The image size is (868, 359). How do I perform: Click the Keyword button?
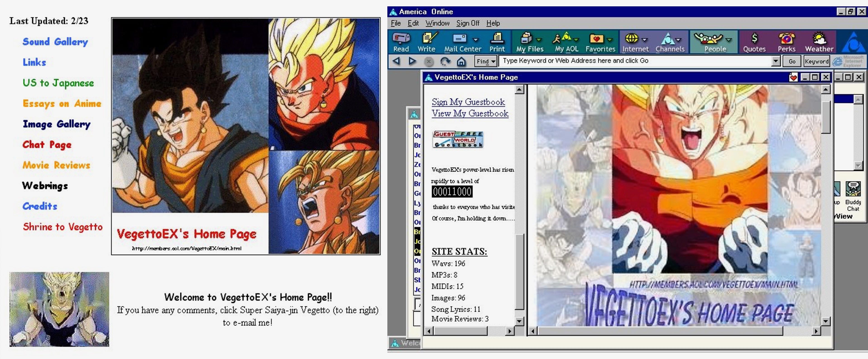[816, 61]
